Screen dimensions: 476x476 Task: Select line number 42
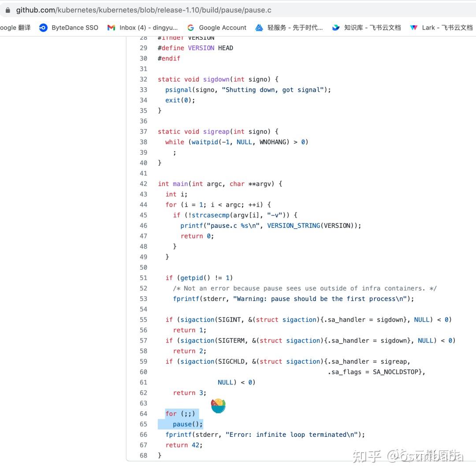click(143, 184)
